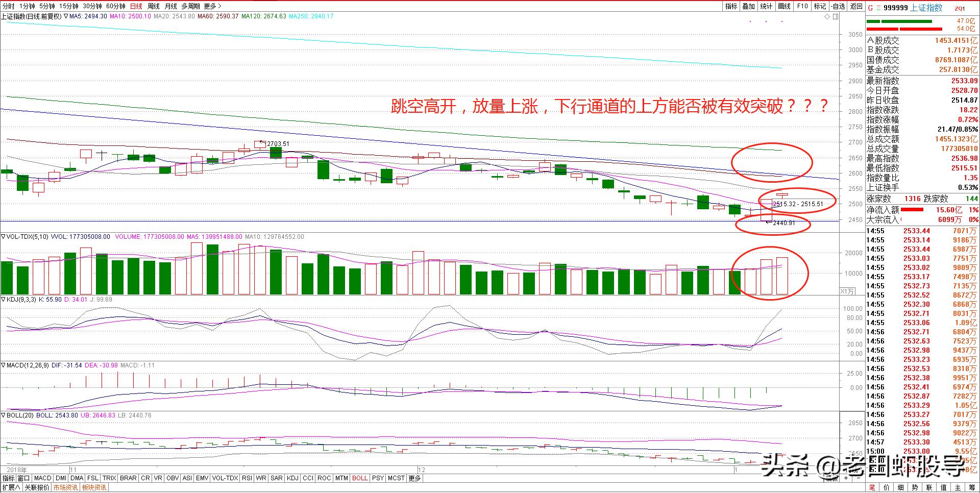This screenshot has width=980, height=493.
Task: Open 多周期 multi-period view
Action: point(190,6)
